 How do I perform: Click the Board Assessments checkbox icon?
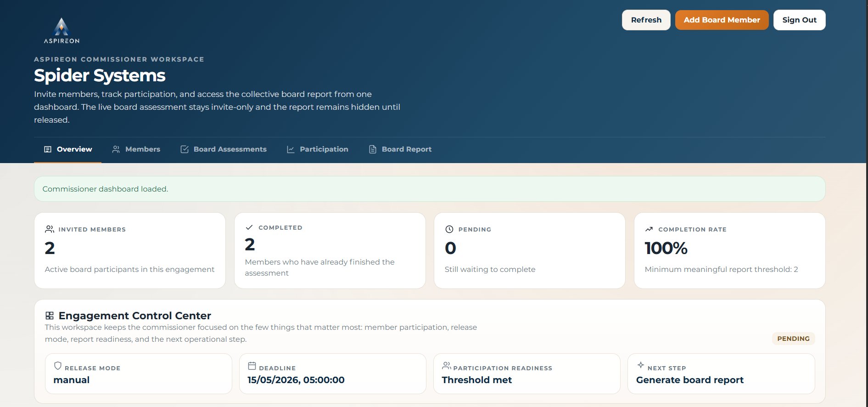185,149
